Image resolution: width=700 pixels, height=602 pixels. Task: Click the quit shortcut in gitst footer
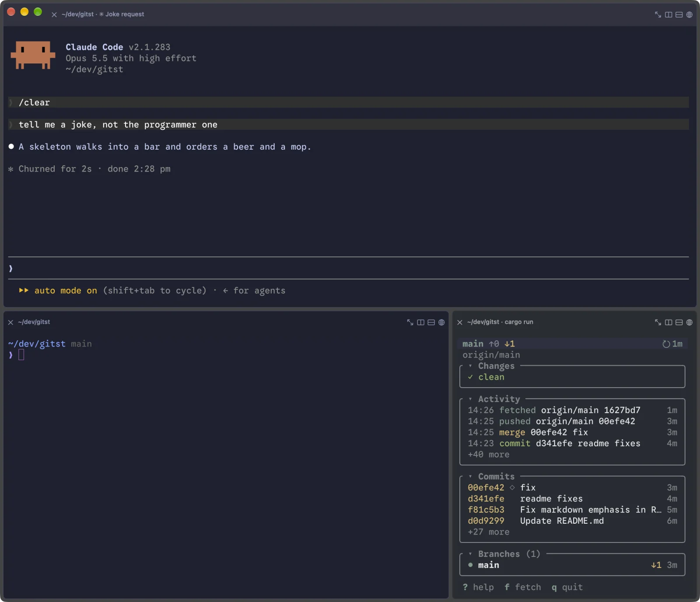click(567, 587)
